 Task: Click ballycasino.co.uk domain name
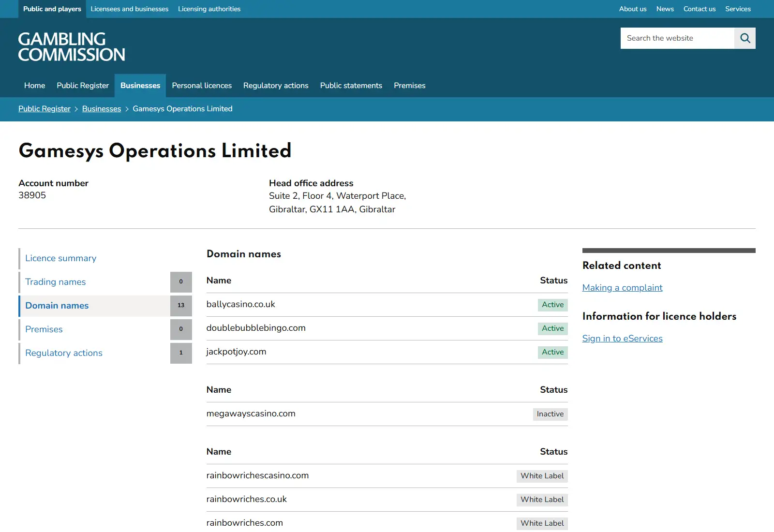point(240,304)
